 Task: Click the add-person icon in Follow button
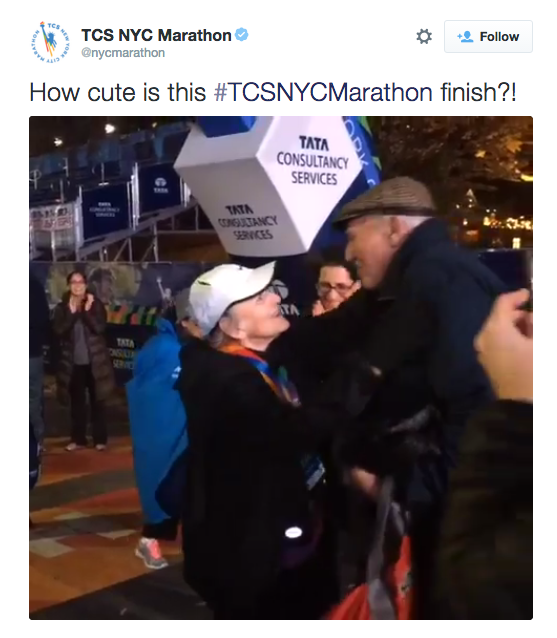465,37
